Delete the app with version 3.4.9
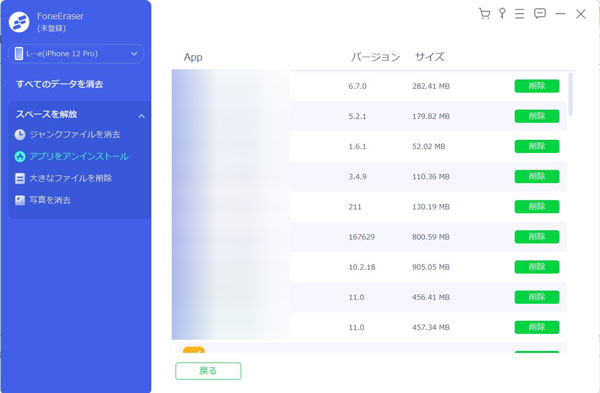 (537, 177)
